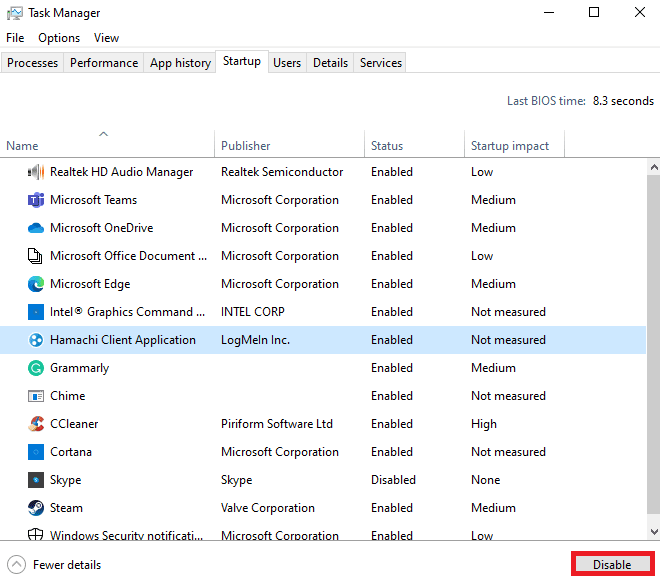Click the Windows Security shield icon
This screenshot has width=660, height=587.
pos(35,534)
